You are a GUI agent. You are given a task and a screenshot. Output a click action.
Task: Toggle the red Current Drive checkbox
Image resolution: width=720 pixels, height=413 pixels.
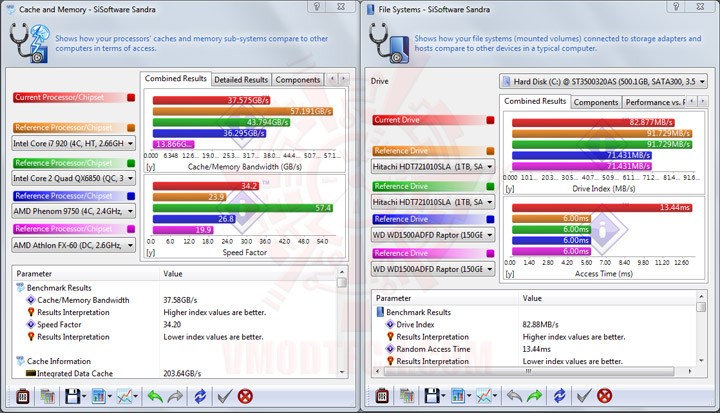[490, 120]
